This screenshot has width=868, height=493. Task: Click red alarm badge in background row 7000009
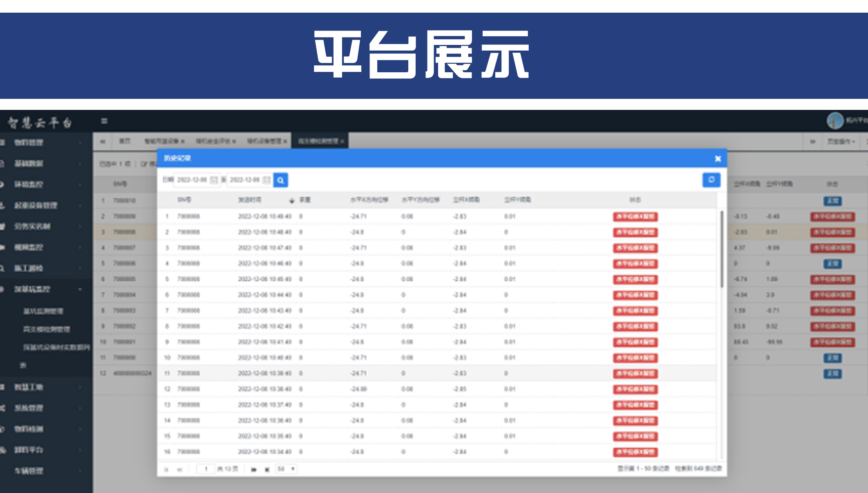pyautogui.click(x=832, y=216)
